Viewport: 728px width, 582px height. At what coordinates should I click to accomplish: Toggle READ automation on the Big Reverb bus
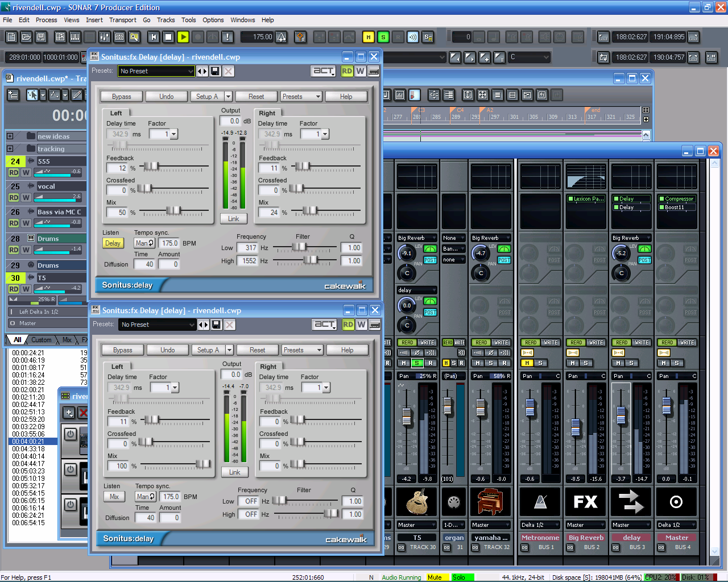click(576, 343)
